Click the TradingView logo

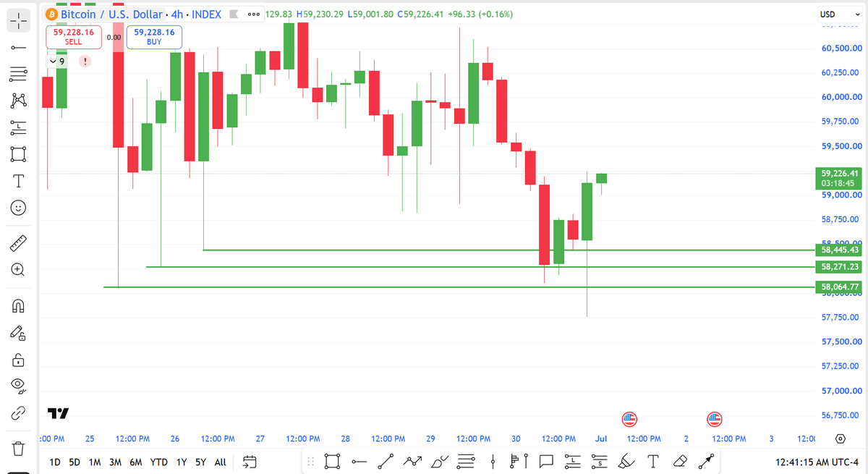(58, 413)
